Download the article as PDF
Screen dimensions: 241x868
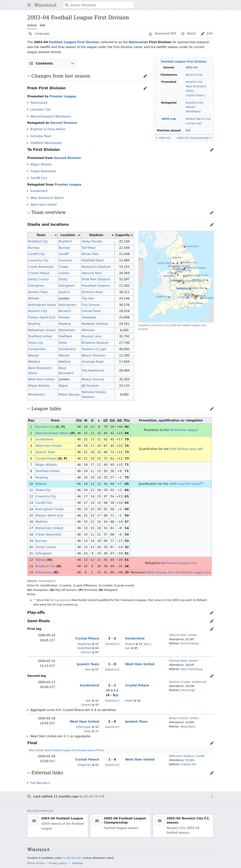(x=163, y=34)
